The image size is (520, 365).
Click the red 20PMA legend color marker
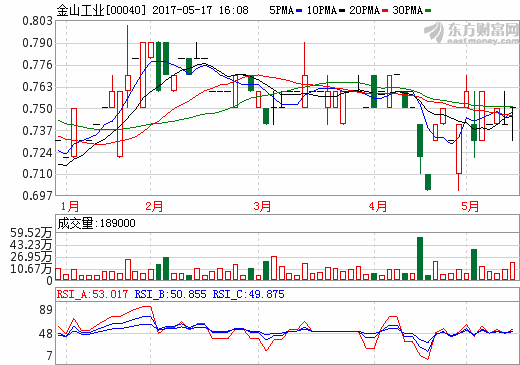385,11
